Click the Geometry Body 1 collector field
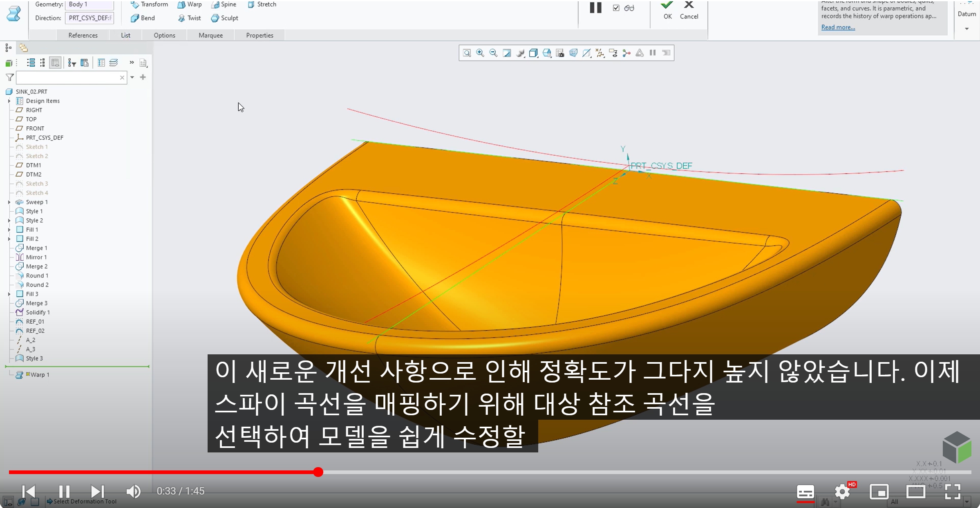This screenshot has height=508, width=980. click(x=89, y=4)
